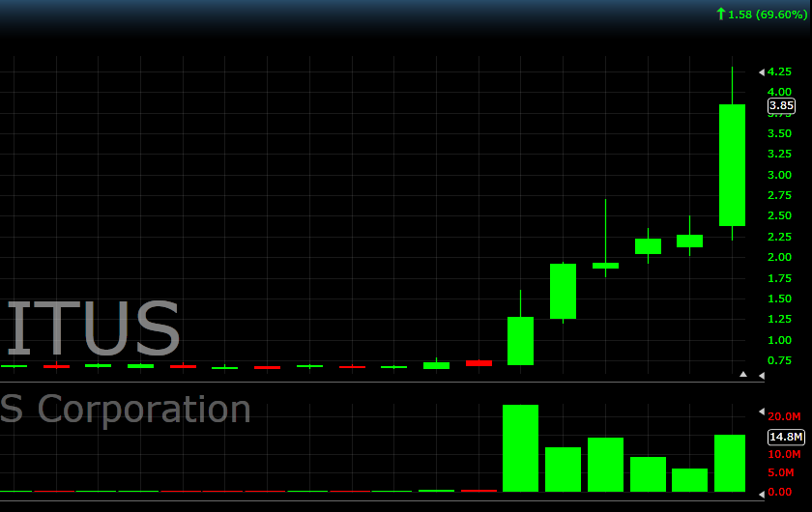Click the 1.25 price axis label
Viewport: 812px width, 512px height.
(x=779, y=319)
